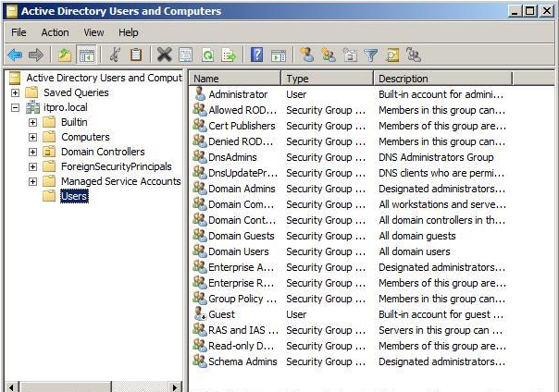Create a new group with toolbar icon
The width and height of the screenshot is (559, 392).
point(329,55)
